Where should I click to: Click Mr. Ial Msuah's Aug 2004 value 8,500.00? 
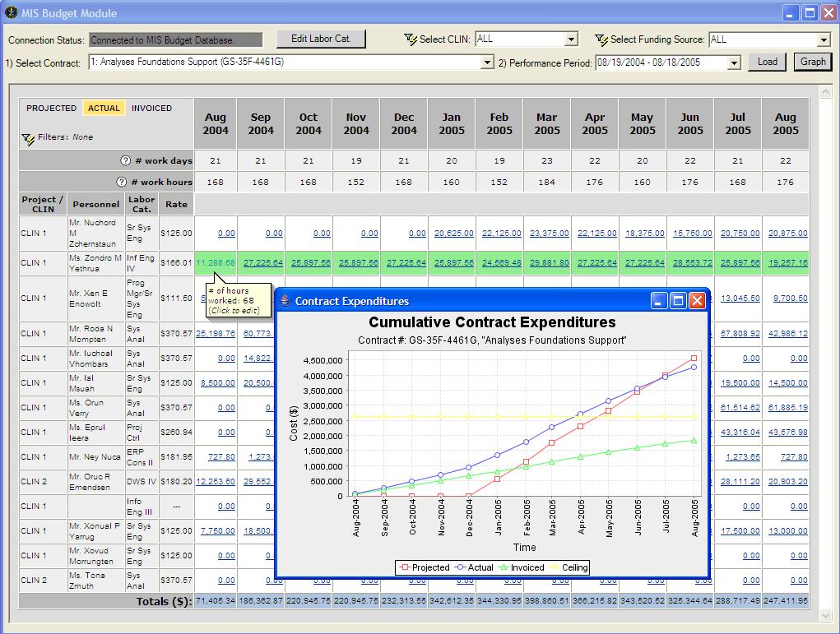tap(217, 383)
